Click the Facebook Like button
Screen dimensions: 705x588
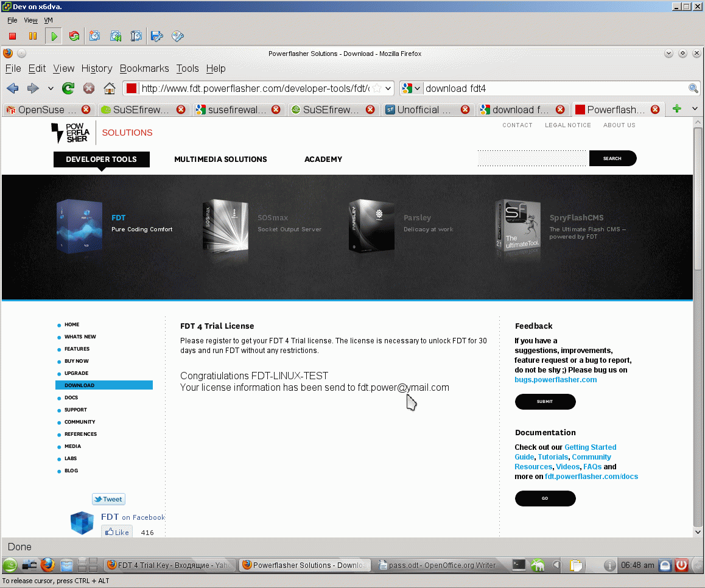click(117, 532)
